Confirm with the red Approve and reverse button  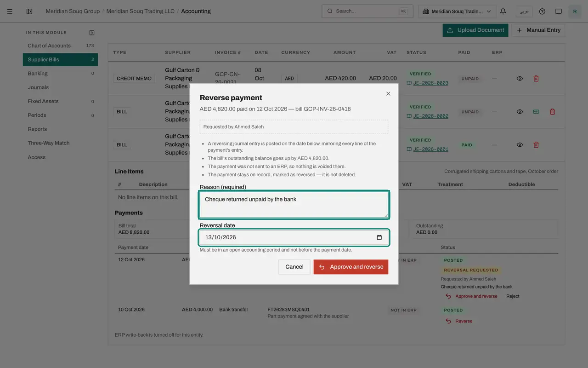(x=351, y=267)
